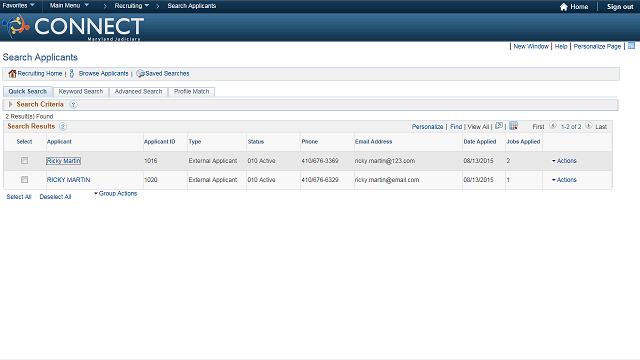Expand the Search Criteria section
This screenshot has height=360, width=640.
[11, 104]
